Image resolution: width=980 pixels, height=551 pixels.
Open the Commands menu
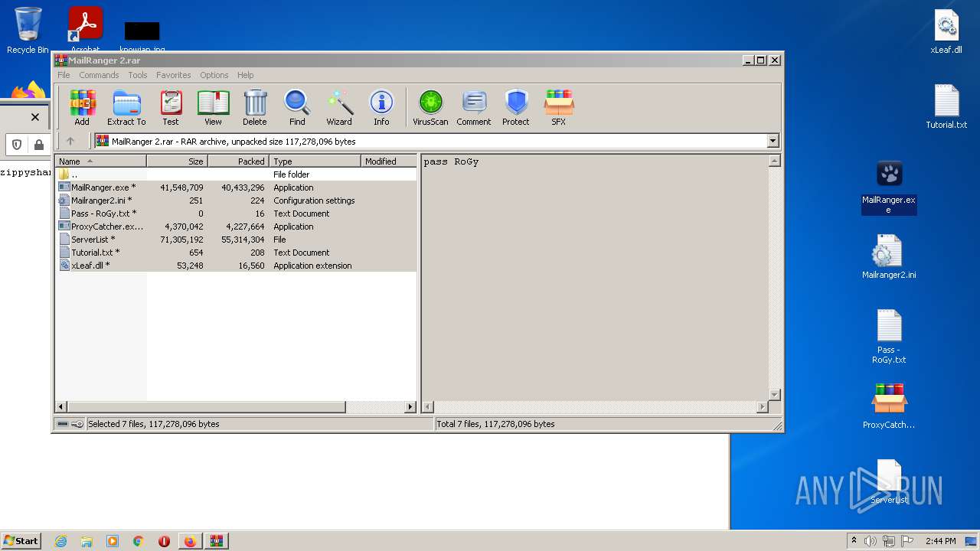pos(99,75)
